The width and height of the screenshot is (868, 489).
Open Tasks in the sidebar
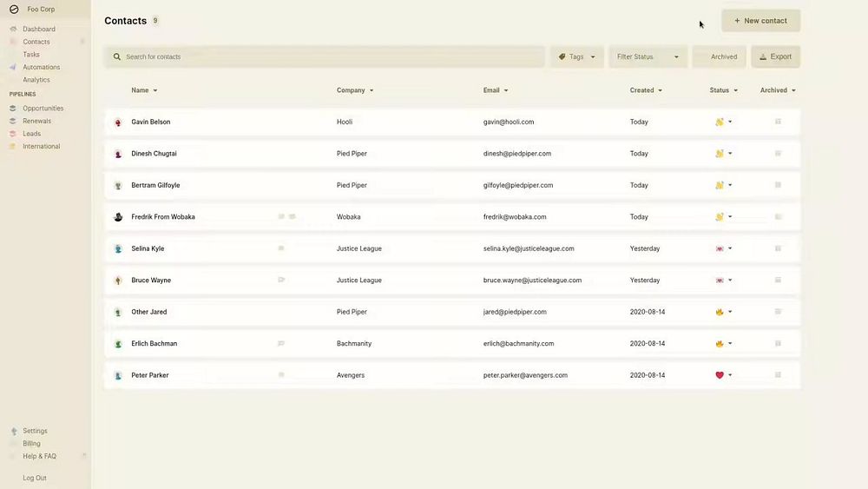pyautogui.click(x=31, y=54)
